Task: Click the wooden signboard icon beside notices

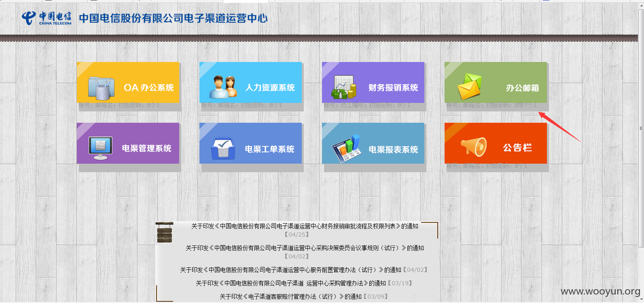Action: pos(164,233)
